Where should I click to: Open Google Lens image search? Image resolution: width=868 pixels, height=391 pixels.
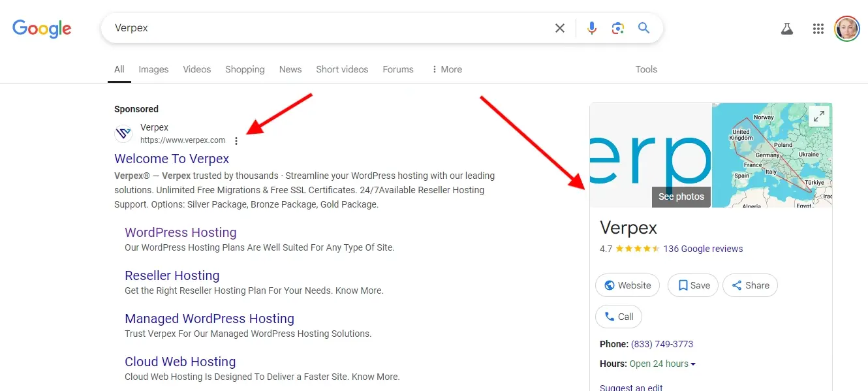[618, 28]
